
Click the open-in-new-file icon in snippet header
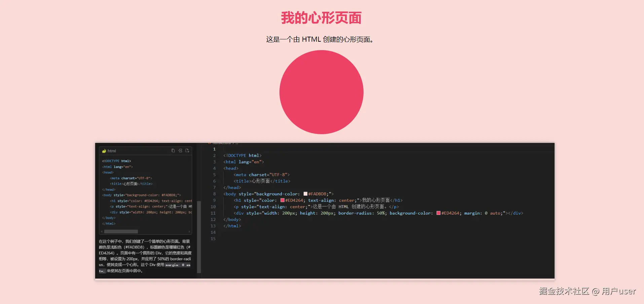187,151
